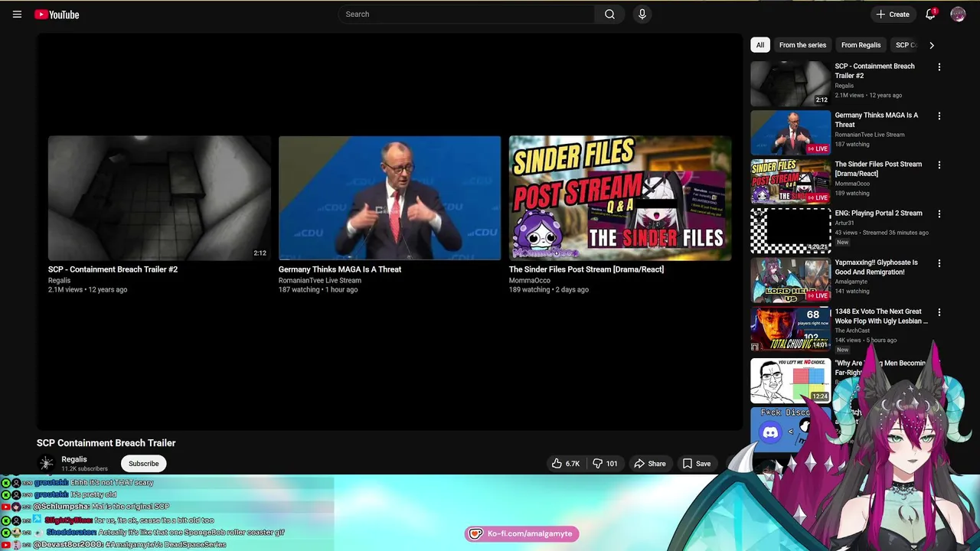Select the All filter chip
Viewport: 980px width, 551px height.
pyautogui.click(x=760, y=45)
